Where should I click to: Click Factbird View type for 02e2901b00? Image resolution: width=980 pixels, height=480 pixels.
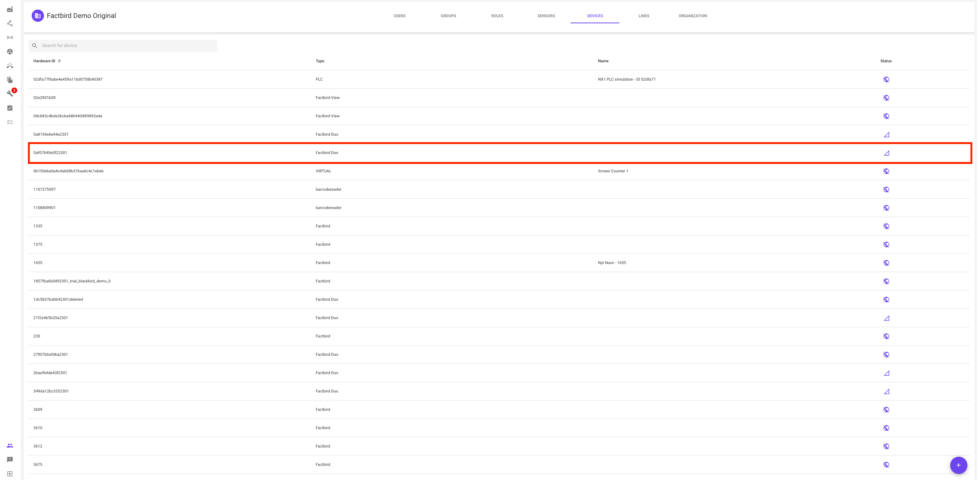click(x=327, y=98)
